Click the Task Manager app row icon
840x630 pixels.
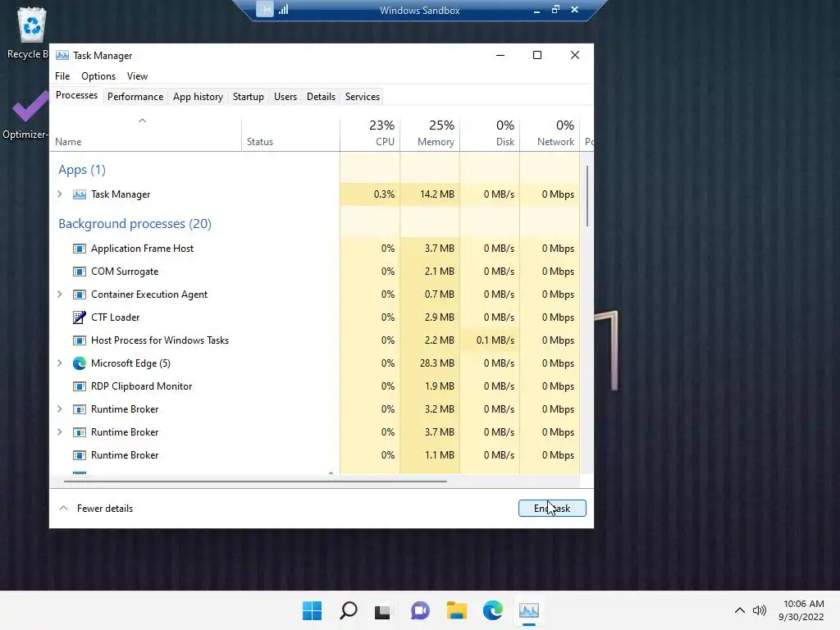tap(80, 194)
